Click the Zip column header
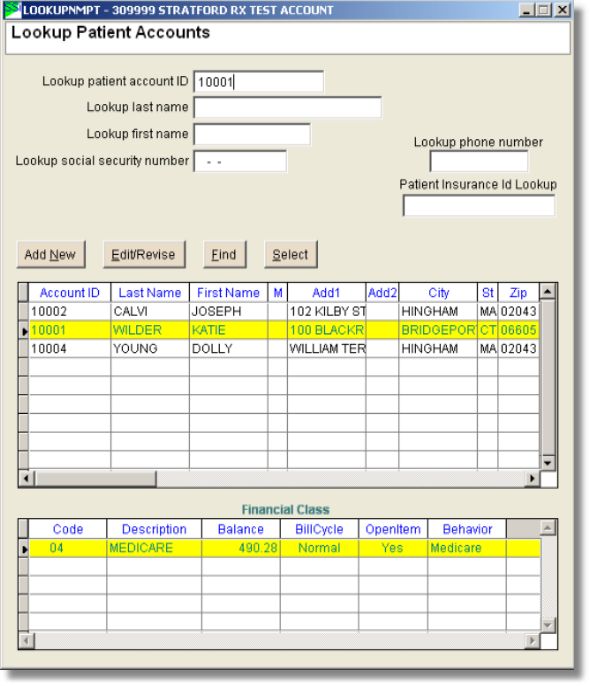Screen dimensions: 590x686 point(518,293)
